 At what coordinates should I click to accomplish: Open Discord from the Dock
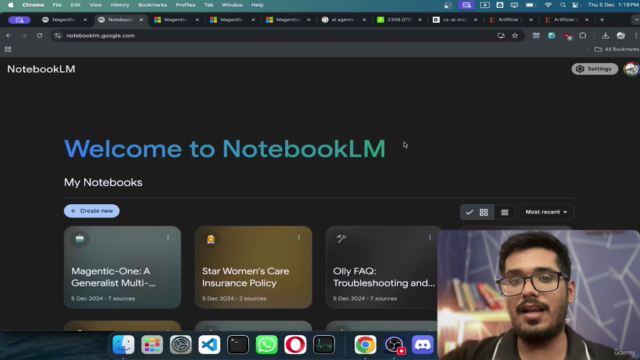click(x=422, y=345)
